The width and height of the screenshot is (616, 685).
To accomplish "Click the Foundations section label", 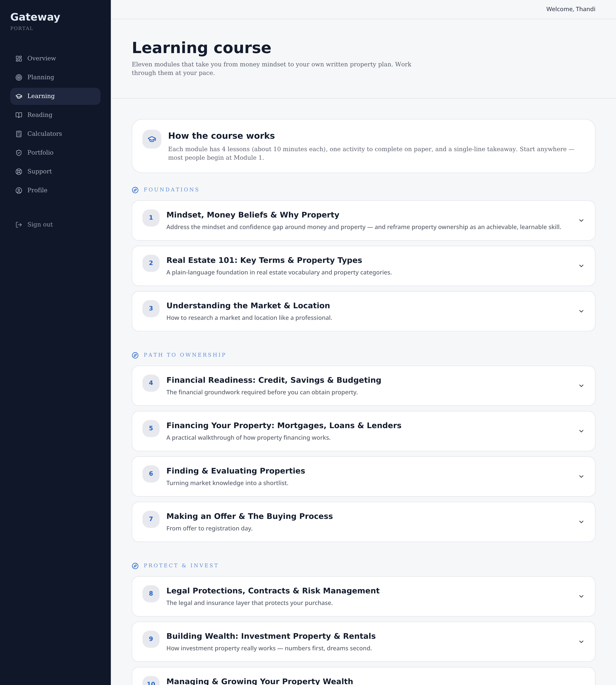I will 172,190.
